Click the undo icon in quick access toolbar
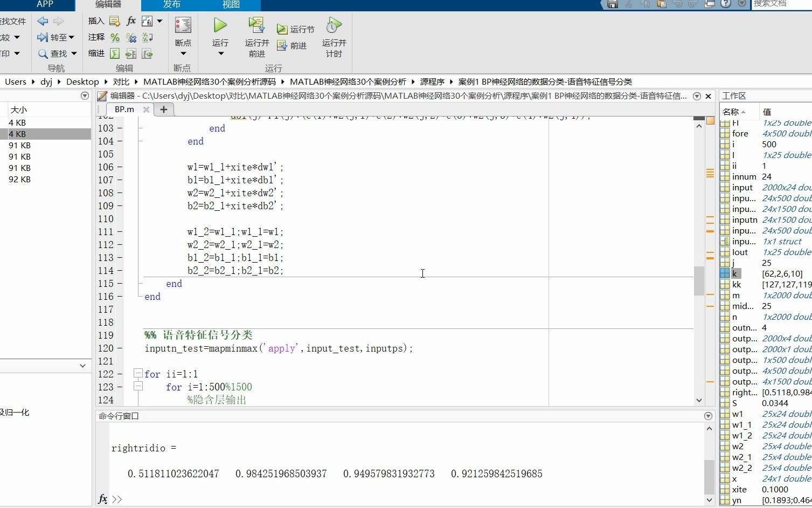The image size is (812, 508). (678, 4)
